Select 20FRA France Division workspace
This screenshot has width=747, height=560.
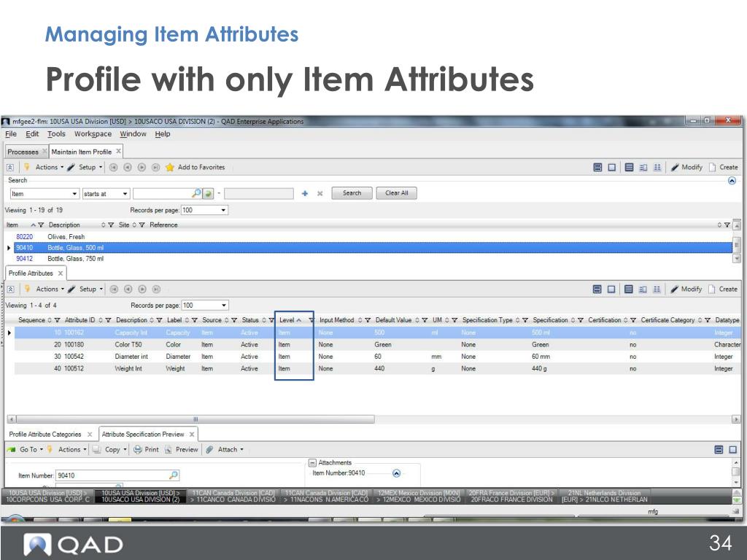coord(511,496)
